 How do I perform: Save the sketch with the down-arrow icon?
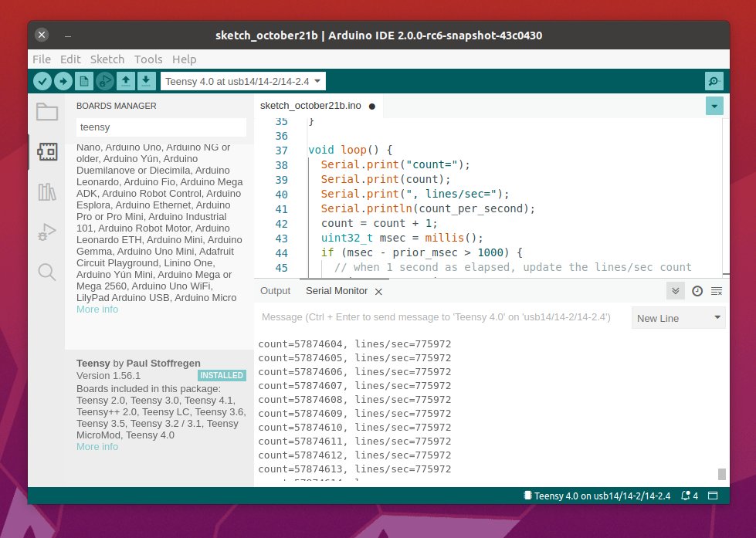(x=146, y=81)
